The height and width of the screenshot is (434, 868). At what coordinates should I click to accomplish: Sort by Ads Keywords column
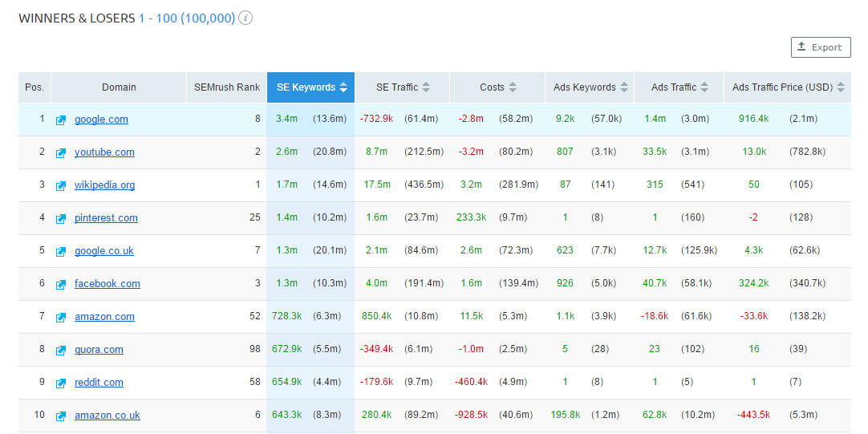(590, 87)
